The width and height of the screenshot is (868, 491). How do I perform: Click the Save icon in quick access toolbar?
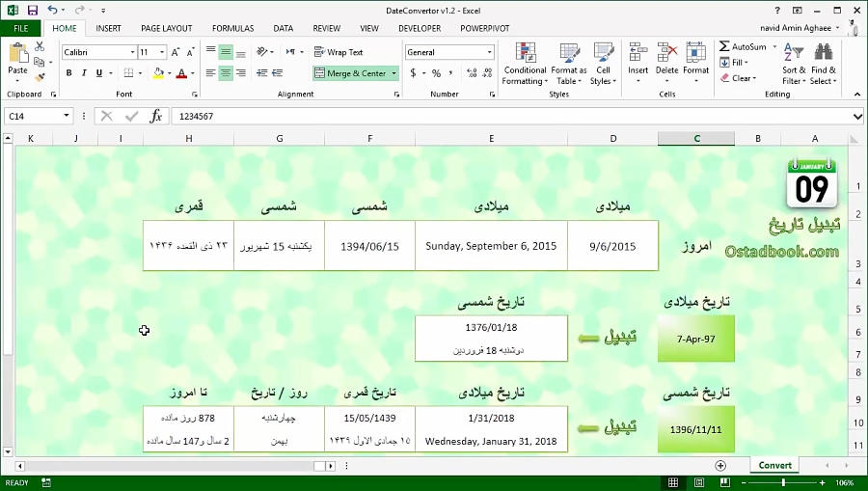(33, 10)
